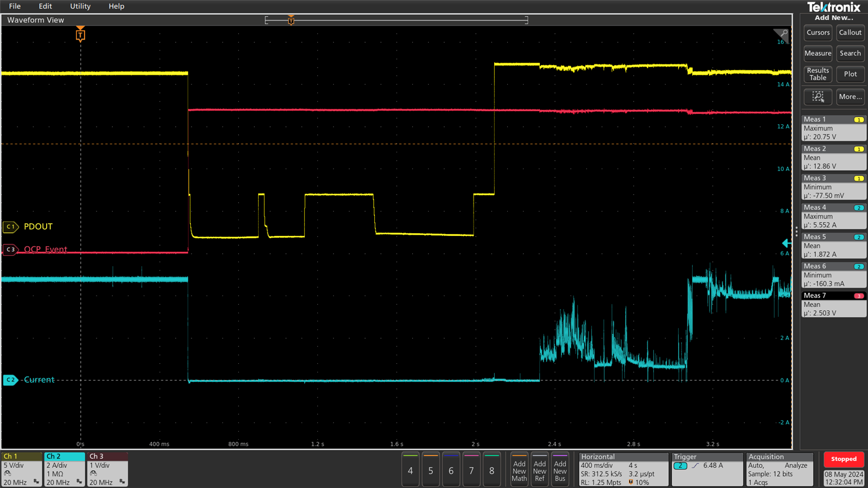Image resolution: width=868 pixels, height=488 pixels.
Task: Click the Results Table button
Action: click(818, 74)
